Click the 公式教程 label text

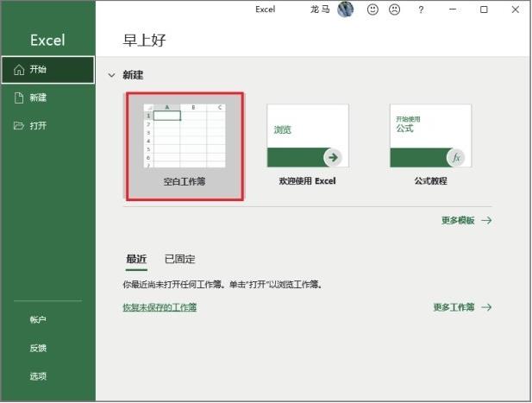click(x=430, y=181)
